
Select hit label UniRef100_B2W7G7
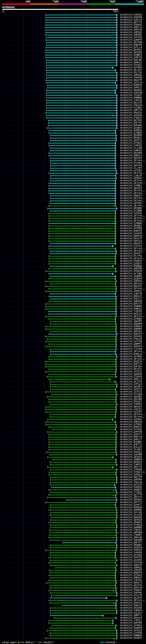(x=131, y=334)
